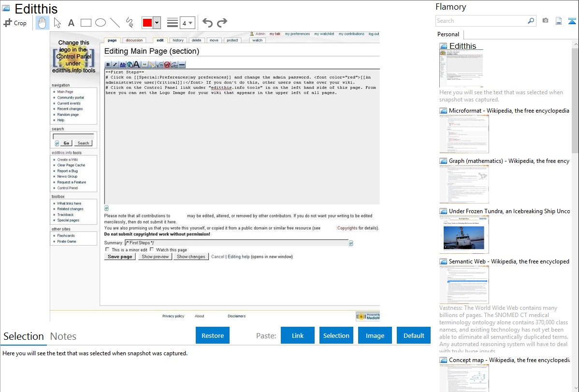Click the square-root math formula icon

click(159, 65)
